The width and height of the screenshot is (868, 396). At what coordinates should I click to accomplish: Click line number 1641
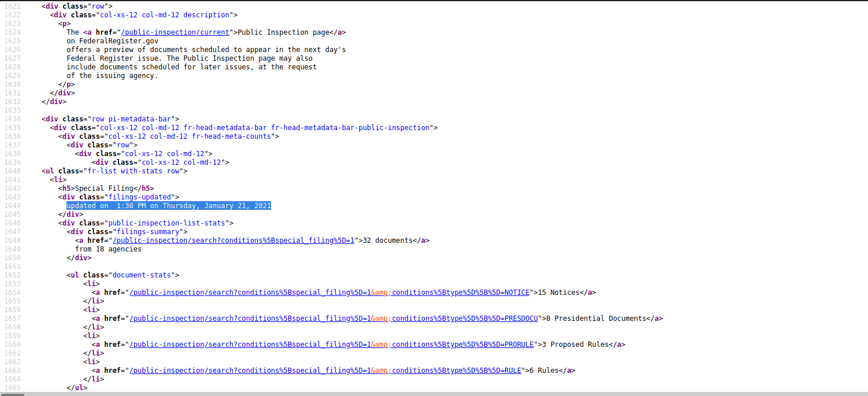(12, 180)
